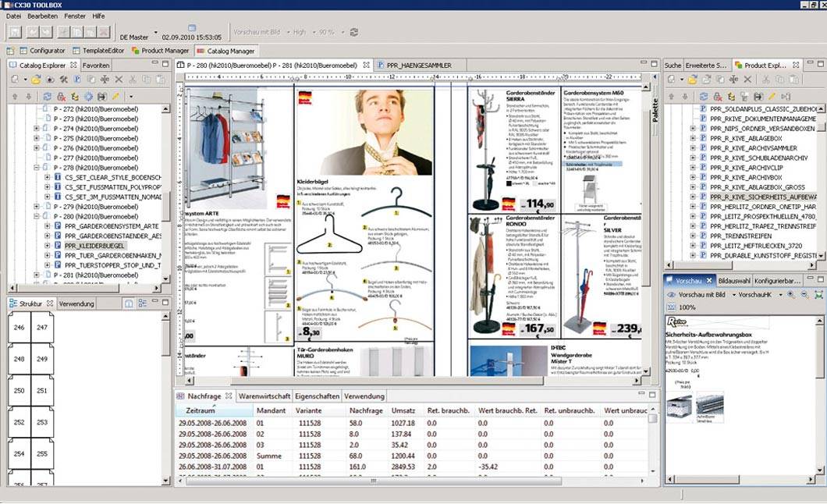Open the Datei menu
Screen dimensions: 827x504
click(13, 16)
